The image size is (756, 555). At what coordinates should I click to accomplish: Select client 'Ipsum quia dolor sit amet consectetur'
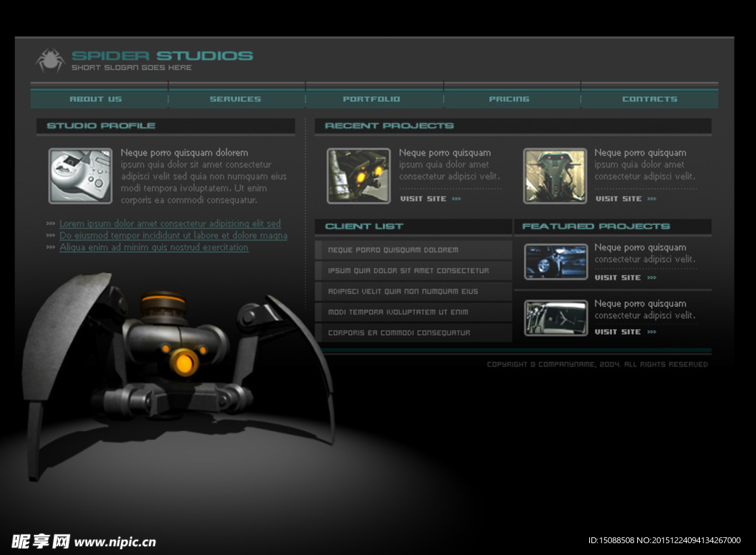(408, 271)
